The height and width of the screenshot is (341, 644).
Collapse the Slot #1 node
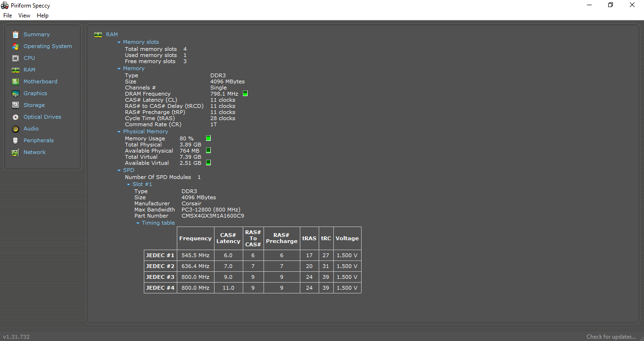129,184
